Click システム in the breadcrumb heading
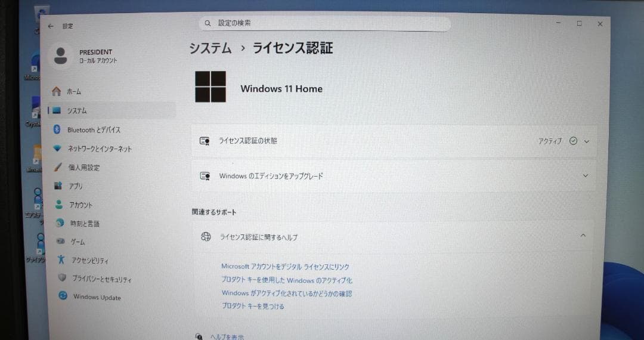The width and height of the screenshot is (644, 340). pos(210,48)
